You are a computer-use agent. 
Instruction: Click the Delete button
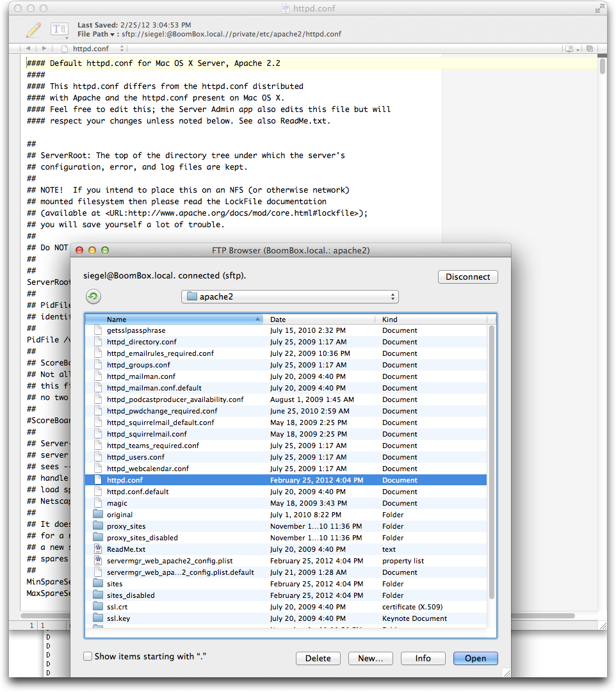(x=318, y=658)
